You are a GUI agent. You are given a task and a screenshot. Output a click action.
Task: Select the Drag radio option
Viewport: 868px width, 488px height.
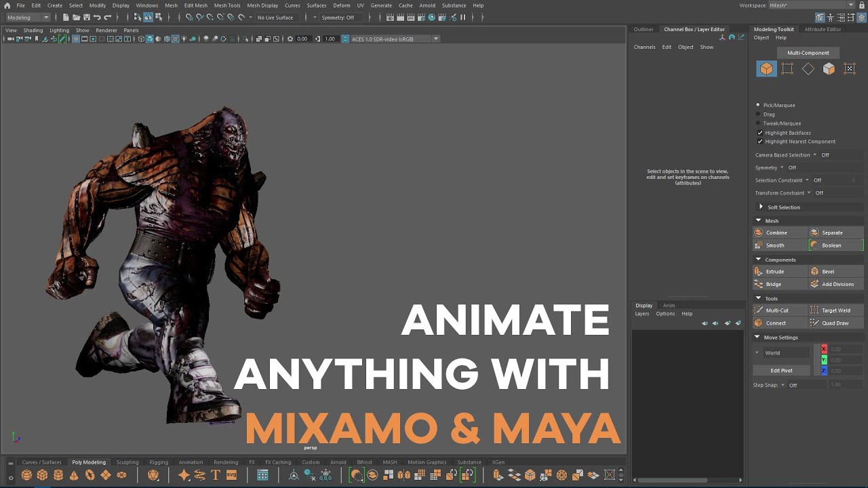tap(758, 114)
